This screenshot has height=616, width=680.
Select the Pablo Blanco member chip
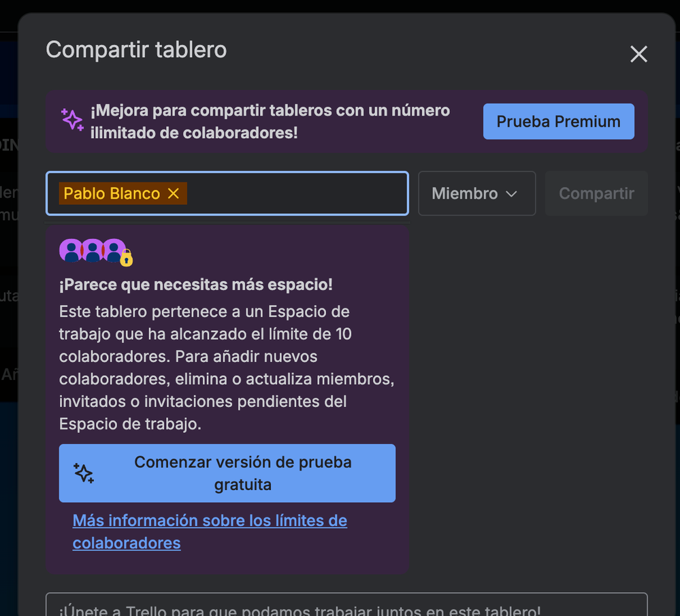point(112,193)
